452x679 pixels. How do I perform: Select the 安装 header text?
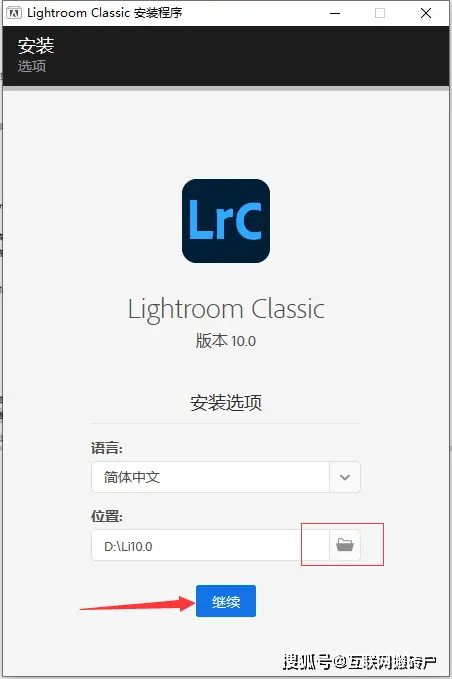coord(36,45)
